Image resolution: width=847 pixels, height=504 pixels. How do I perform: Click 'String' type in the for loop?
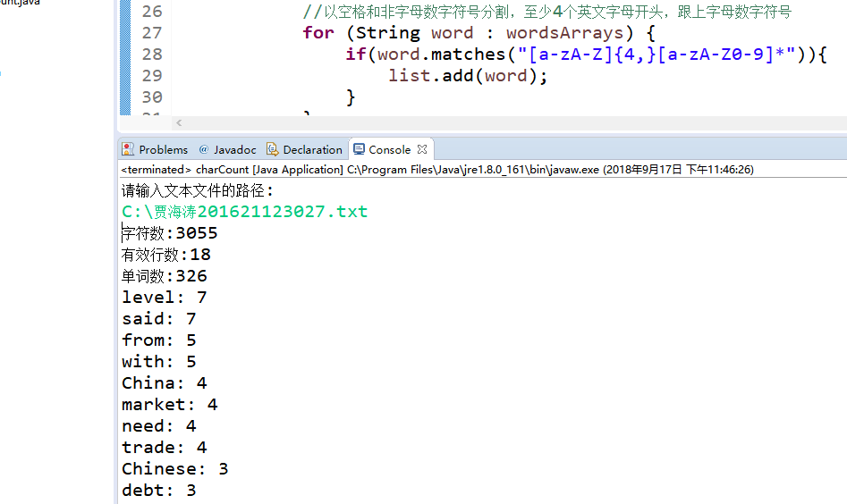click(x=388, y=33)
